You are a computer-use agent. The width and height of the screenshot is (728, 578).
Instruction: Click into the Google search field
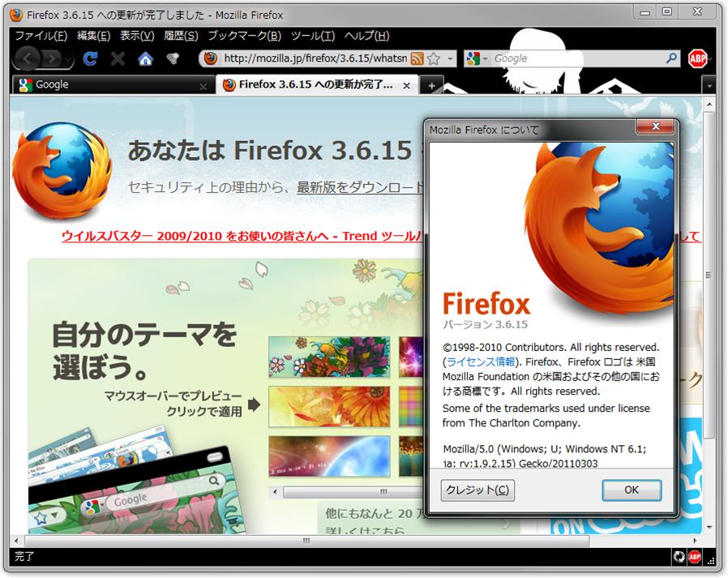[x=577, y=58]
